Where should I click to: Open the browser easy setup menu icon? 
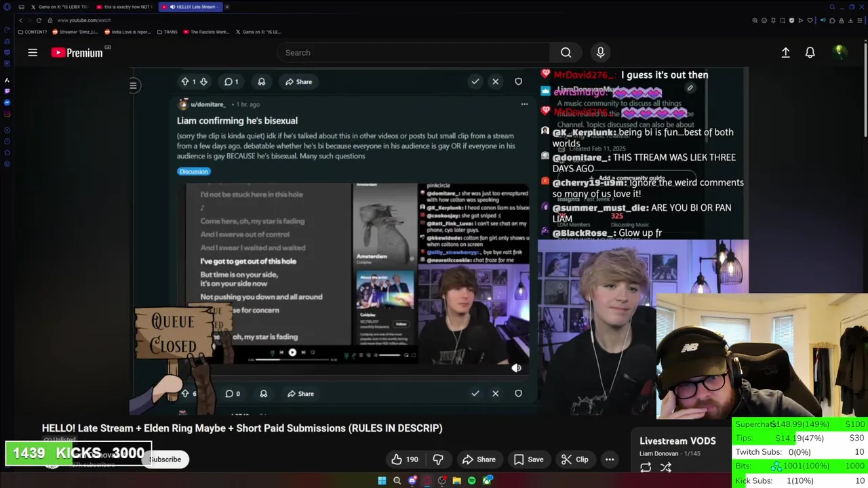(861, 20)
